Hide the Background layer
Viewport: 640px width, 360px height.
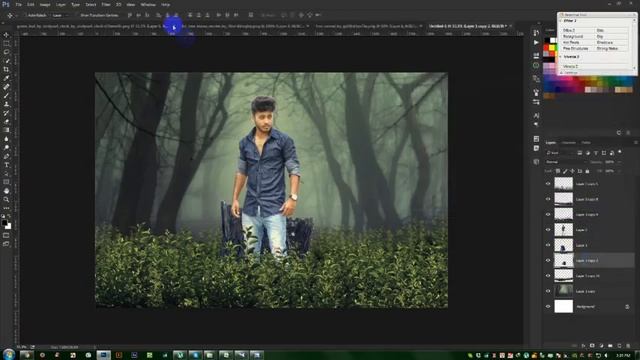pos(548,307)
